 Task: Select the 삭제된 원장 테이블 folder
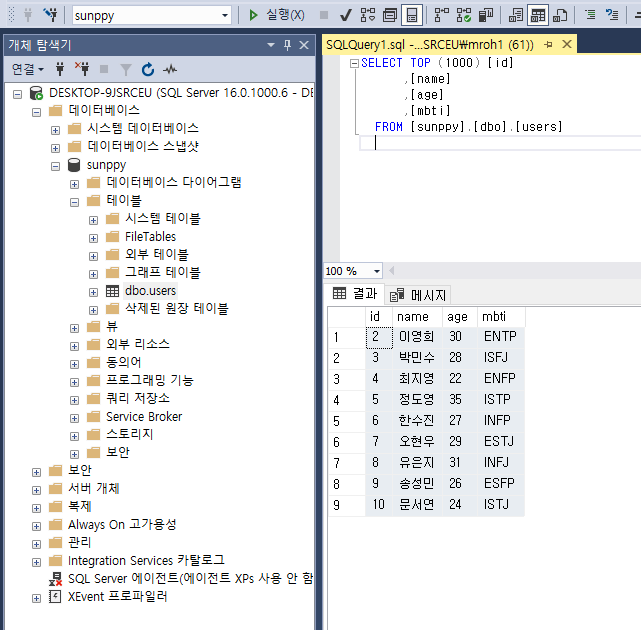pyautogui.click(x=177, y=309)
